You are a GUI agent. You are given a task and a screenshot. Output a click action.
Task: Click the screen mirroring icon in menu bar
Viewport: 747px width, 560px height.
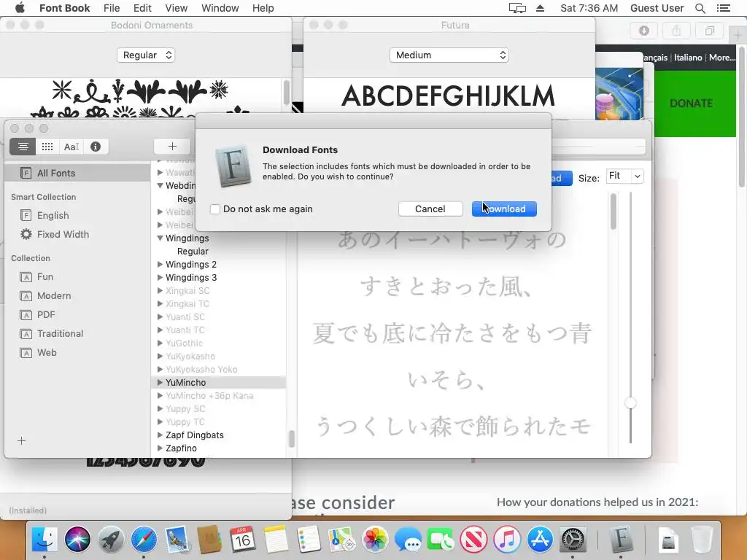click(x=517, y=8)
